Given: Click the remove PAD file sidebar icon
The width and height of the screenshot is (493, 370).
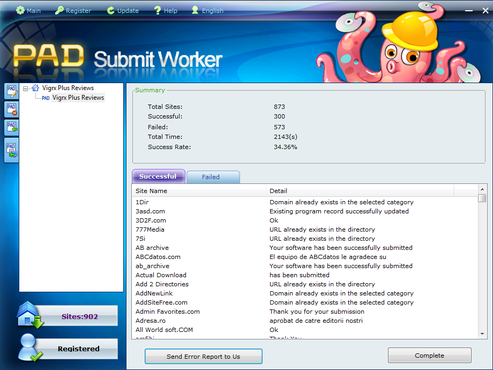Looking at the screenshot, I should pyautogui.click(x=12, y=110).
